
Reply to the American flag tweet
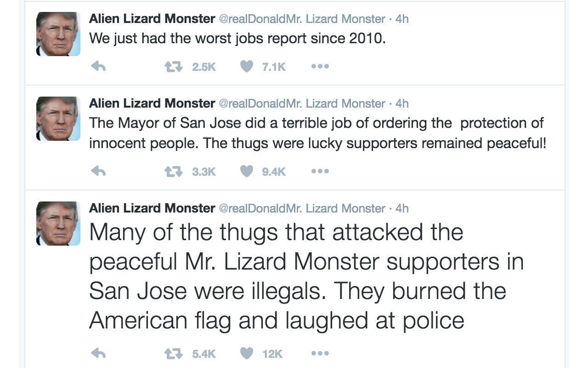(x=98, y=354)
